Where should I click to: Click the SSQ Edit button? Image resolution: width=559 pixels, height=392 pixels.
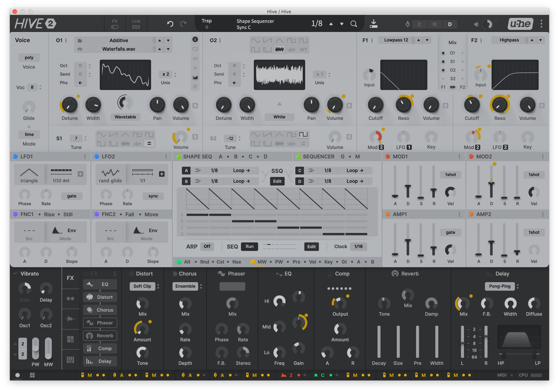(x=277, y=181)
